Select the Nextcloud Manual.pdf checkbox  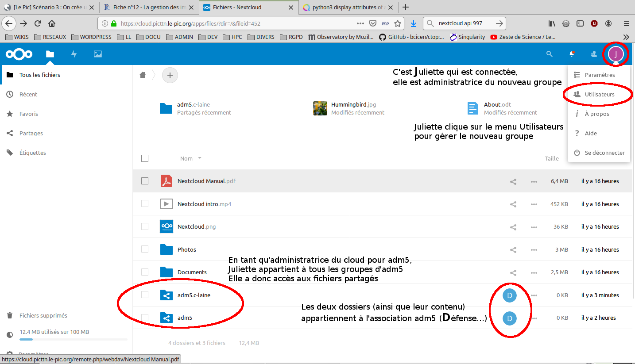pos(145,181)
